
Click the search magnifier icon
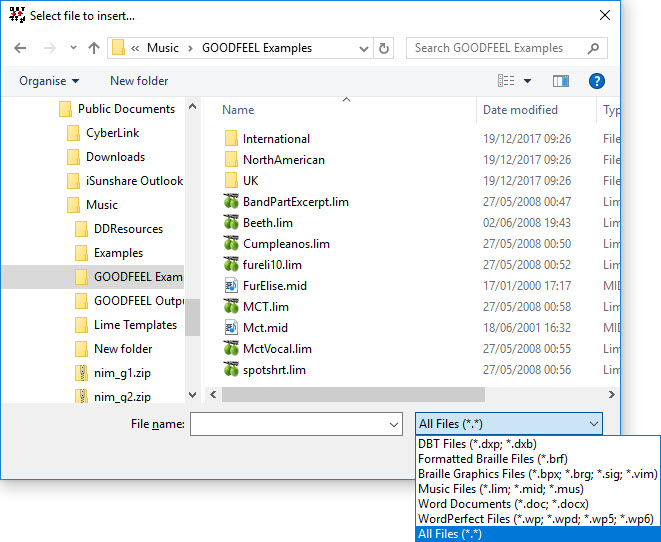coord(593,48)
